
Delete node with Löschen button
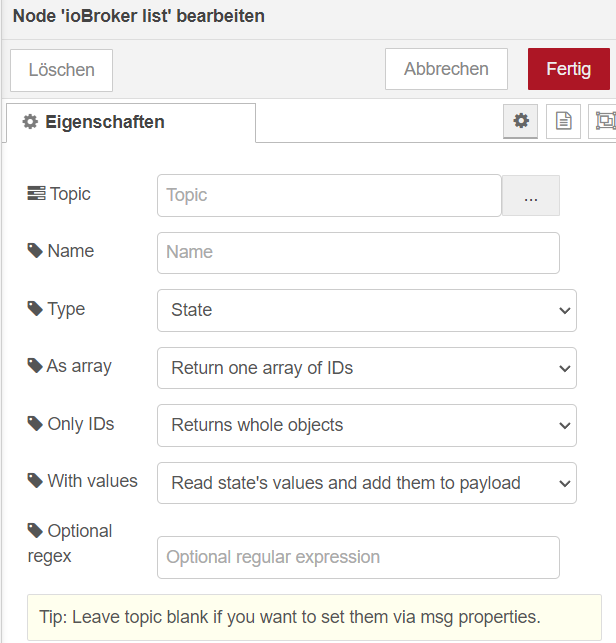[x=62, y=70]
